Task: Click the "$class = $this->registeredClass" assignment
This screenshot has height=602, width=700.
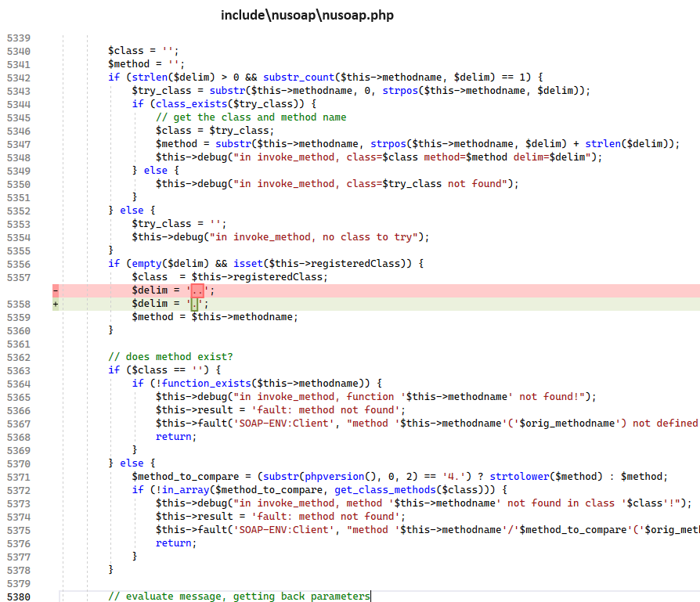Action: click(x=229, y=277)
